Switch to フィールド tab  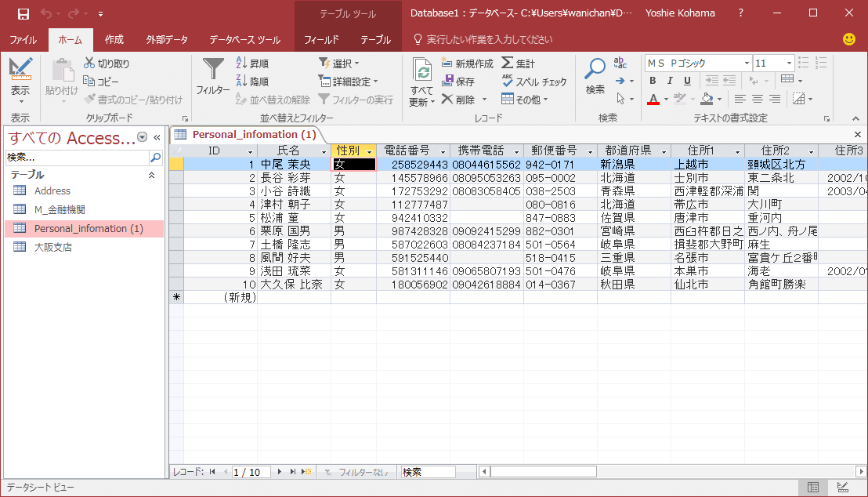coord(321,40)
